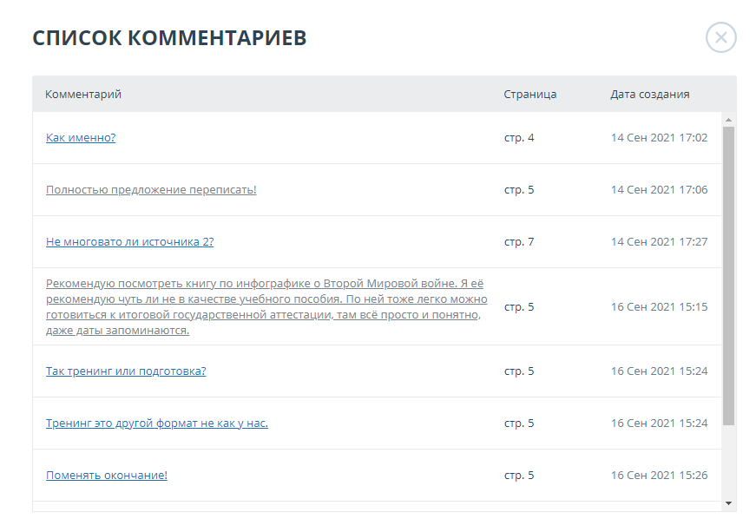Screen dimensions: 756x532
Task: Click the scrollbar up arrow
Action: coord(728,120)
